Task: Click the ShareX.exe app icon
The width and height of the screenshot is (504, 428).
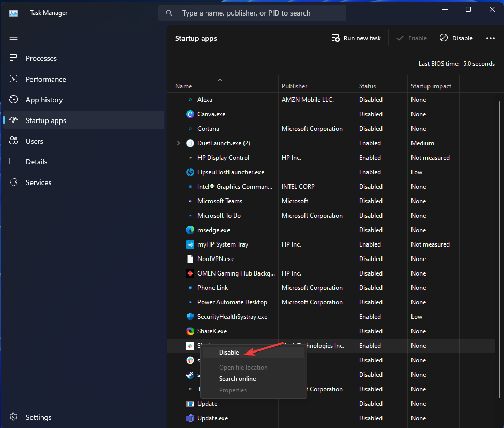Action: (190, 331)
